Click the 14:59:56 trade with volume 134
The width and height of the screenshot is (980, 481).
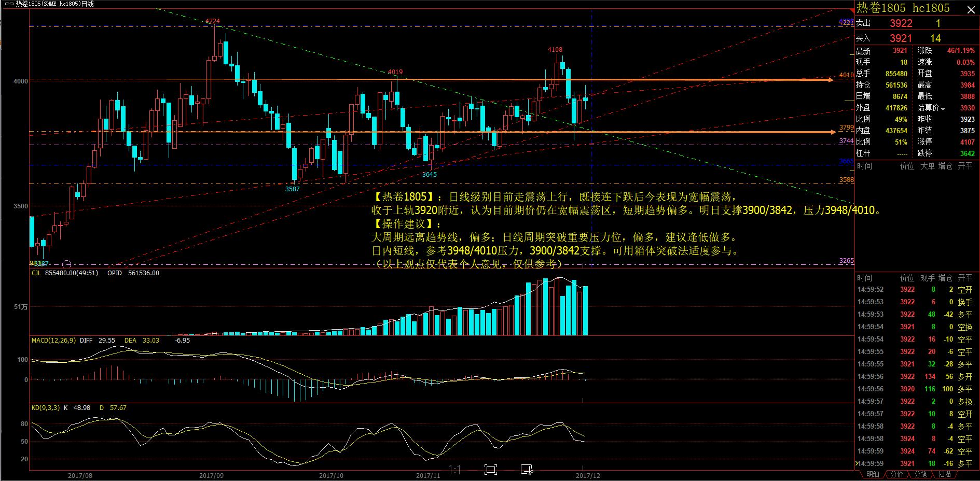click(917, 377)
